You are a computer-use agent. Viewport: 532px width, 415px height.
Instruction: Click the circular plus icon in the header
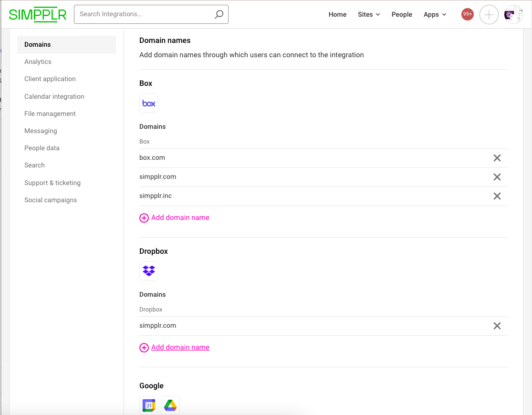(489, 14)
